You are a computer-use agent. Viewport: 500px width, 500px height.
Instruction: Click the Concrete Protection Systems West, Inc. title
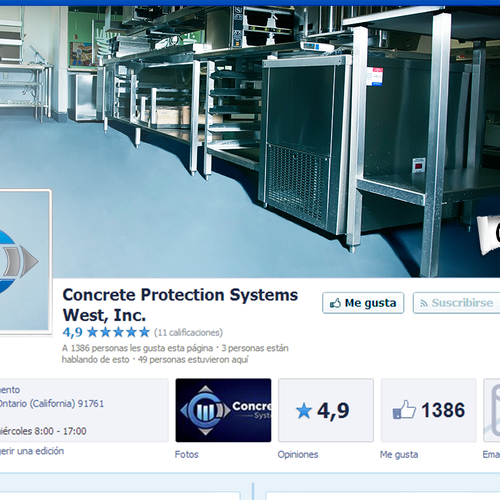click(180, 305)
